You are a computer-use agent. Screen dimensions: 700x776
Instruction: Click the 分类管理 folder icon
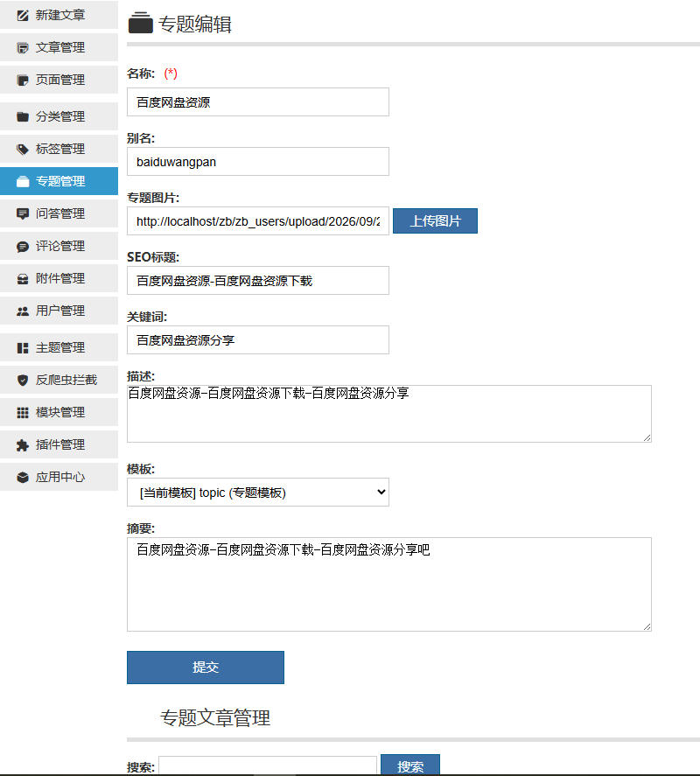[x=23, y=117]
